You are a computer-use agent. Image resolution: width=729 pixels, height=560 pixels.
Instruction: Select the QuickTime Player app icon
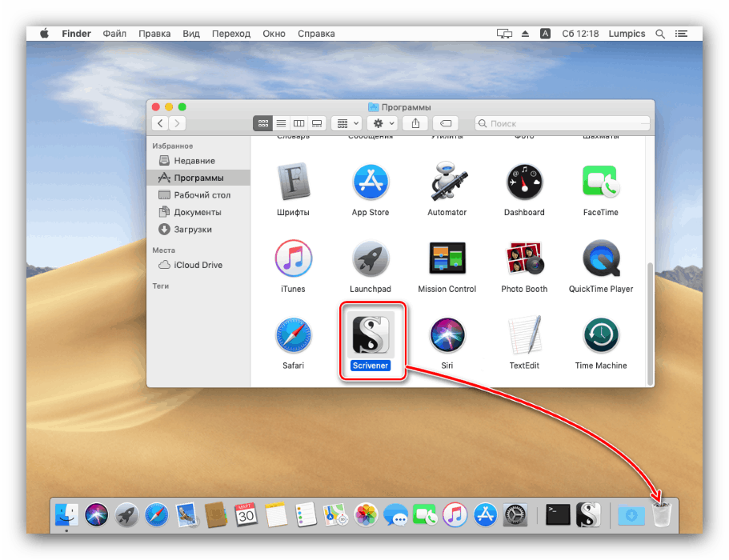coord(601,258)
